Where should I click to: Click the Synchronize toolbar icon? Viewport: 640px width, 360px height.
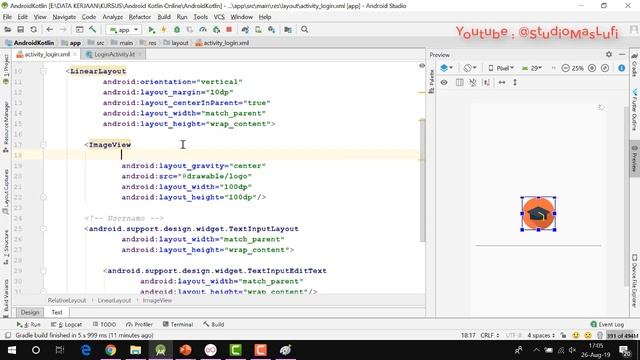click(x=33, y=29)
